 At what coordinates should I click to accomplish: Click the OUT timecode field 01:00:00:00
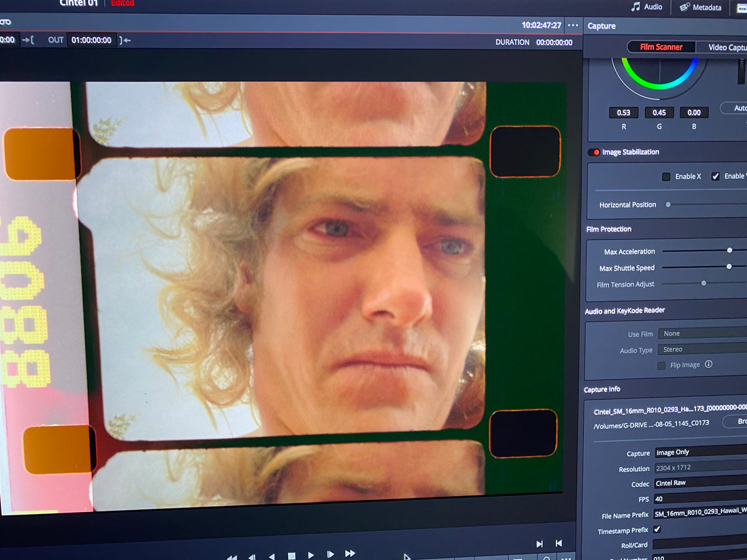(91, 40)
